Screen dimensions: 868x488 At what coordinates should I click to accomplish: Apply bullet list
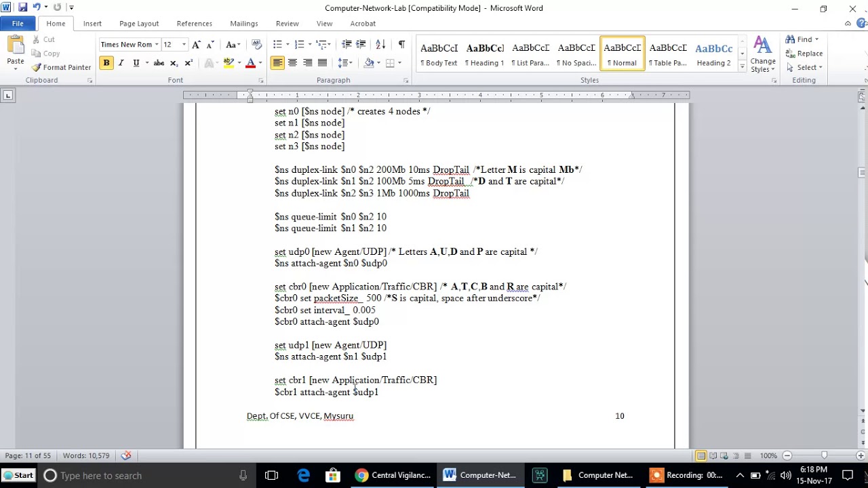(277, 45)
